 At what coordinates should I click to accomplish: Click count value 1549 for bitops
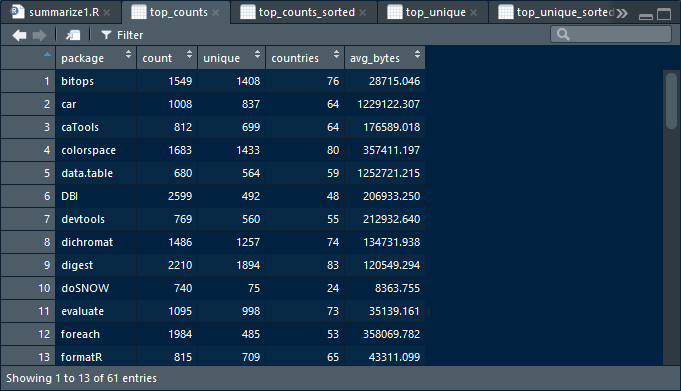(x=180, y=81)
